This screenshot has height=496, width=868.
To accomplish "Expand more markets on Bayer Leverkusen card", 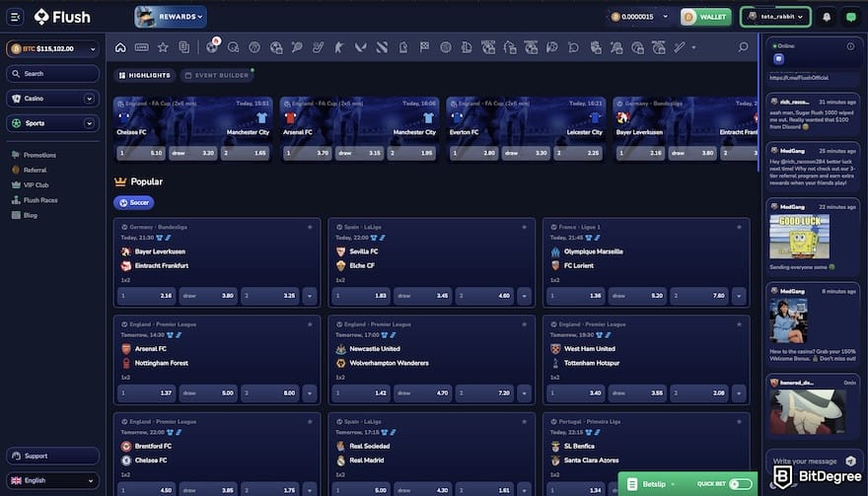I will 310,296.
